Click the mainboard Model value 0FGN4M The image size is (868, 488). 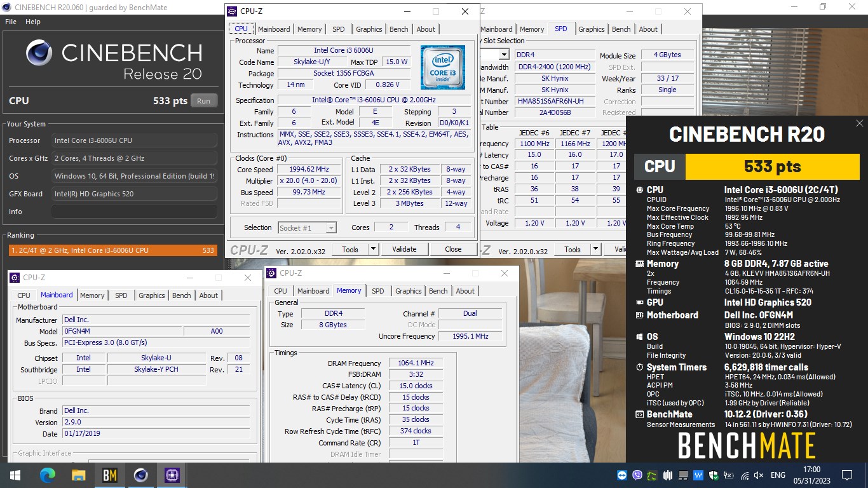pyautogui.click(x=122, y=331)
